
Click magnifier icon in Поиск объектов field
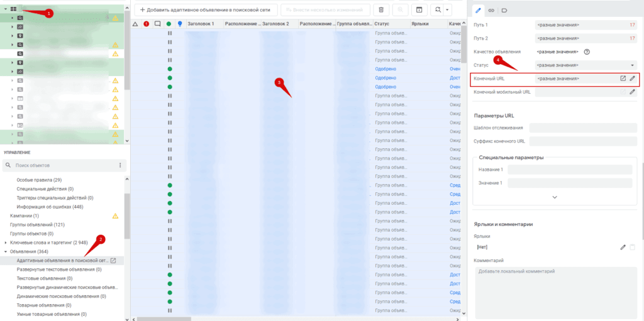[x=8, y=165]
